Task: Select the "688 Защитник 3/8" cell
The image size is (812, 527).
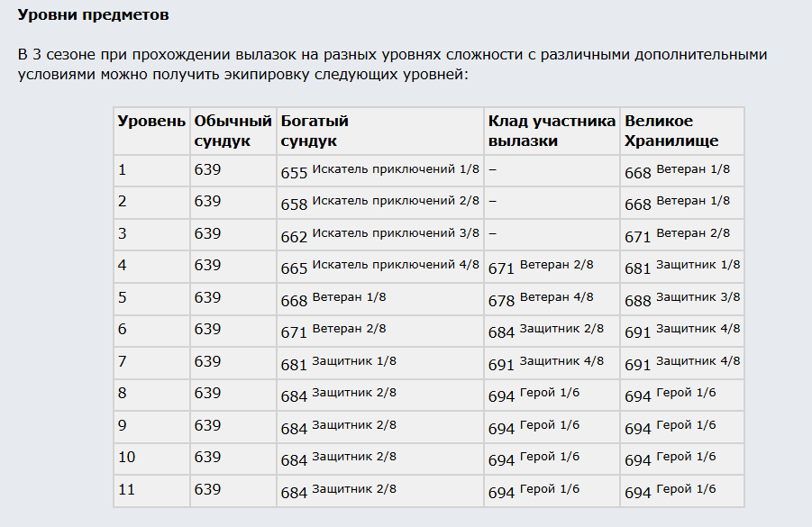Action: click(682, 299)
